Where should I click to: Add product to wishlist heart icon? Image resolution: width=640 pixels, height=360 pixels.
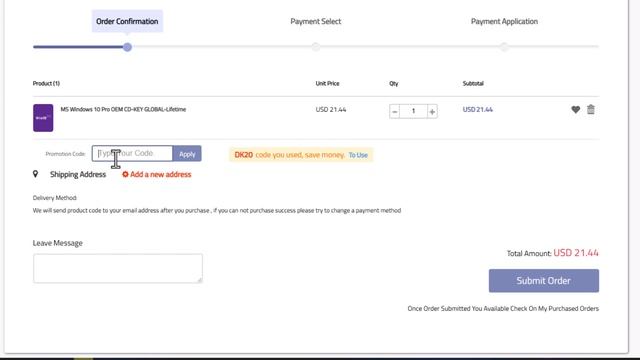point(576,109)
